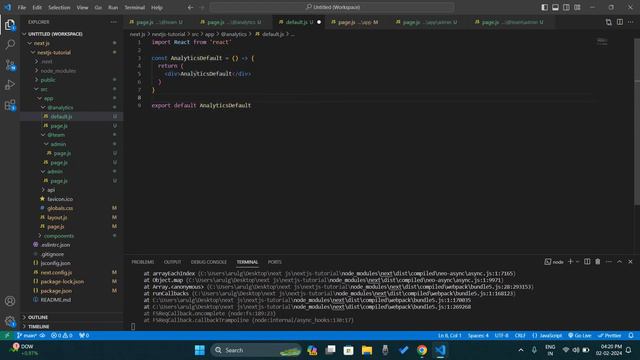This screenshot has height=360, width=640.
Task: Open the Selection menu
Action: (x=59, y=7)
